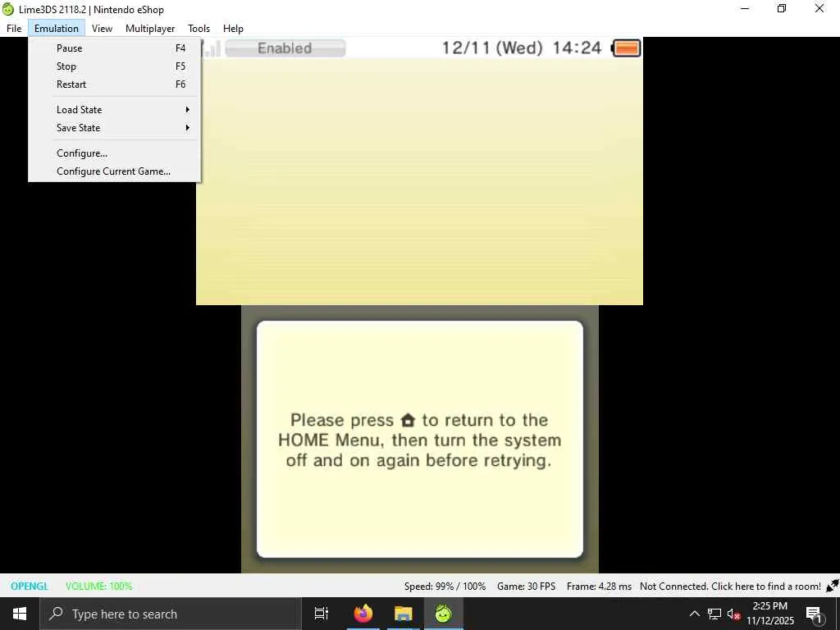840x630 pixels.
Task: Expand the Load State submenu
Action: point(115,110)
